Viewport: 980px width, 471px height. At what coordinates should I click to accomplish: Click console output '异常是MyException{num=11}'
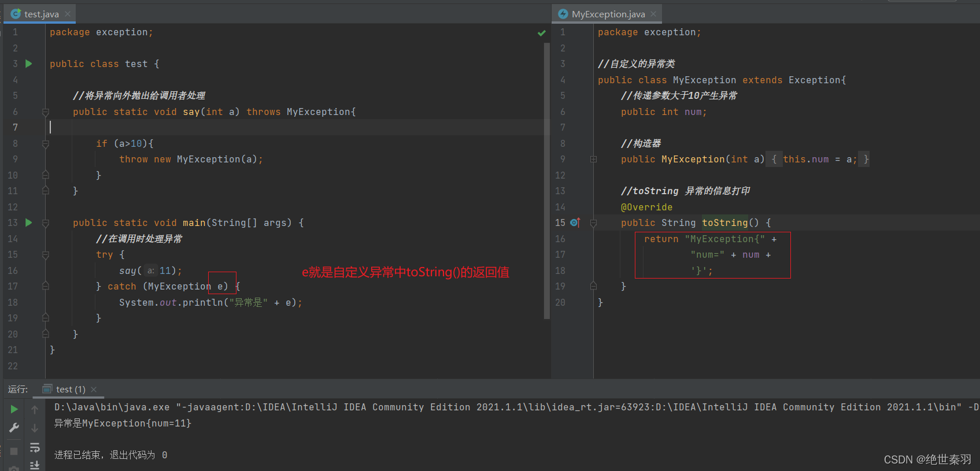click(x=123, y=423)
